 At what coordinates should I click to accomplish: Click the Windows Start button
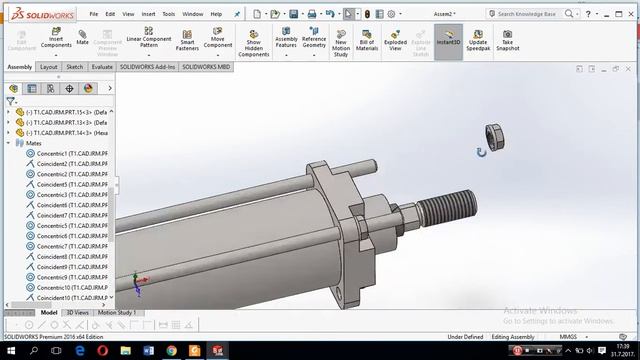[x=11, y=351]
